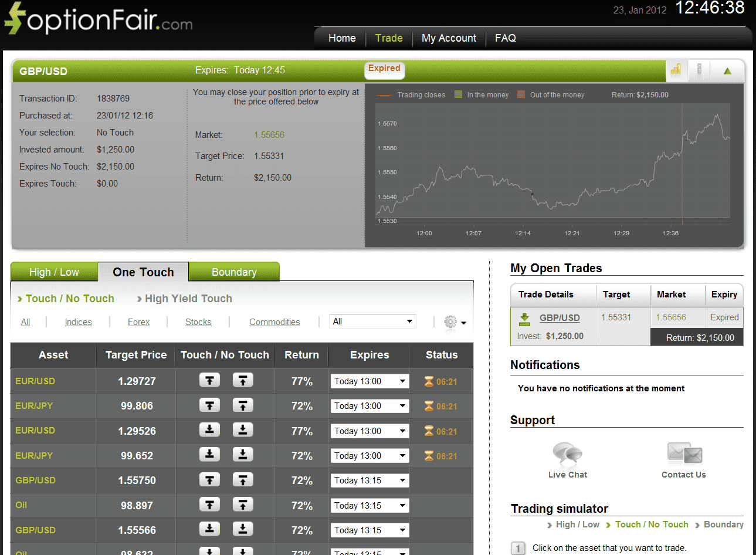This screenshot has width=756, height=555.
Task: Click the green download arrow beside GBP/USD trade
Action: click(x=524, y=317)
